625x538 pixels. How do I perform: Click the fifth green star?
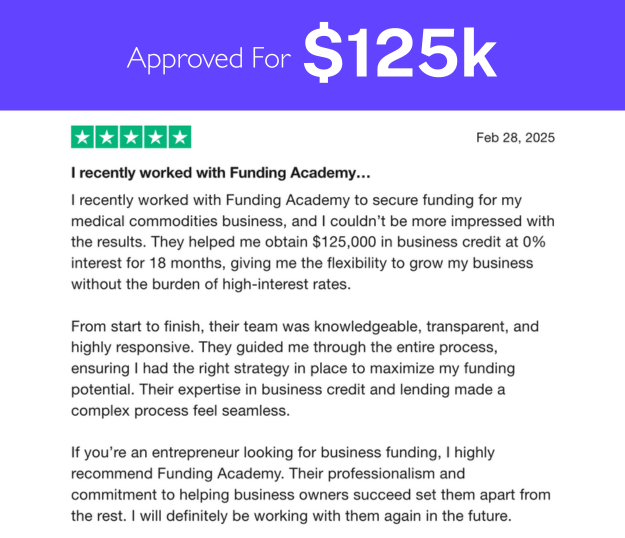[180, 137]
